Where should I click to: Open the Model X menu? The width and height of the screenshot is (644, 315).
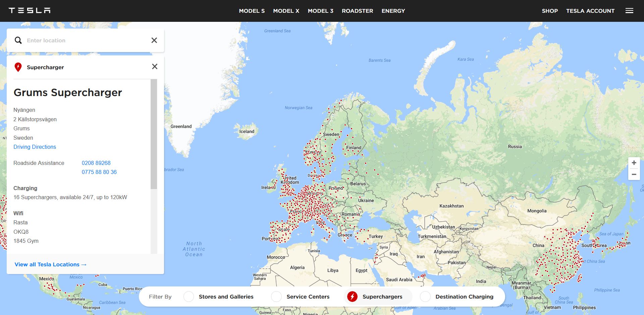pyautogui.click(x=286, y=11)
